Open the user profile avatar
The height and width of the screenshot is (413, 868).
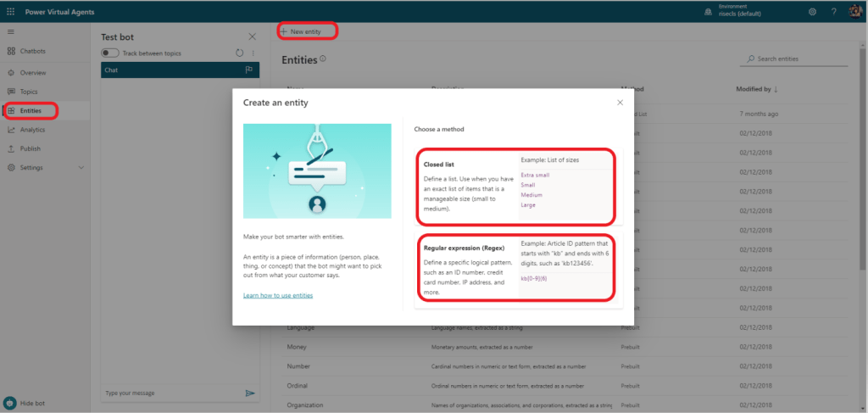coord(854,11)
